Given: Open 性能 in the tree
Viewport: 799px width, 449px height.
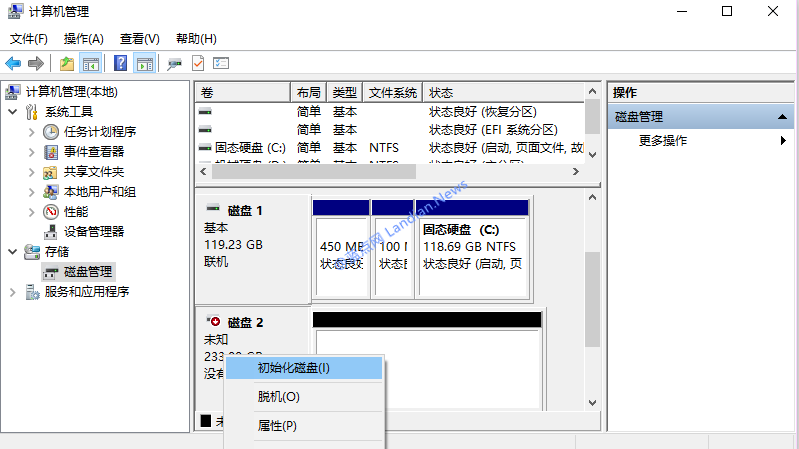Looking at the screenshot, I should pos(76,212).
